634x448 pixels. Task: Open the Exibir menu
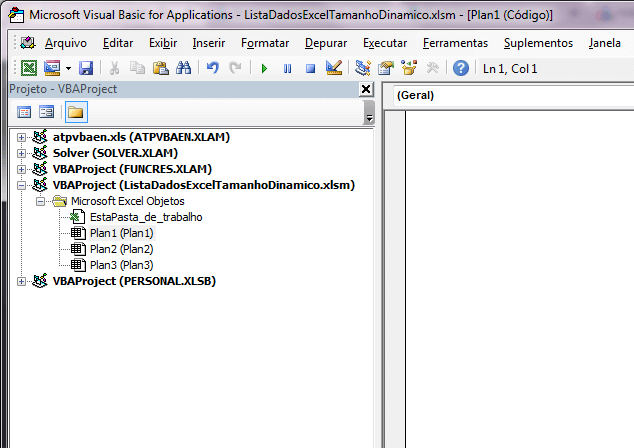tap(163, 43)
